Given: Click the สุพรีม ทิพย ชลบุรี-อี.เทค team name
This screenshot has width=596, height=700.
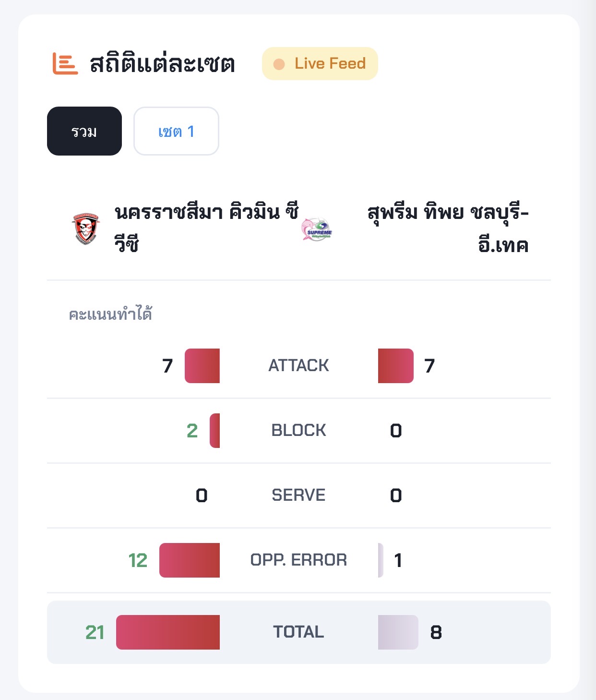Looking at the screenshot, I should pyautogui.click(x=448, y=228).
